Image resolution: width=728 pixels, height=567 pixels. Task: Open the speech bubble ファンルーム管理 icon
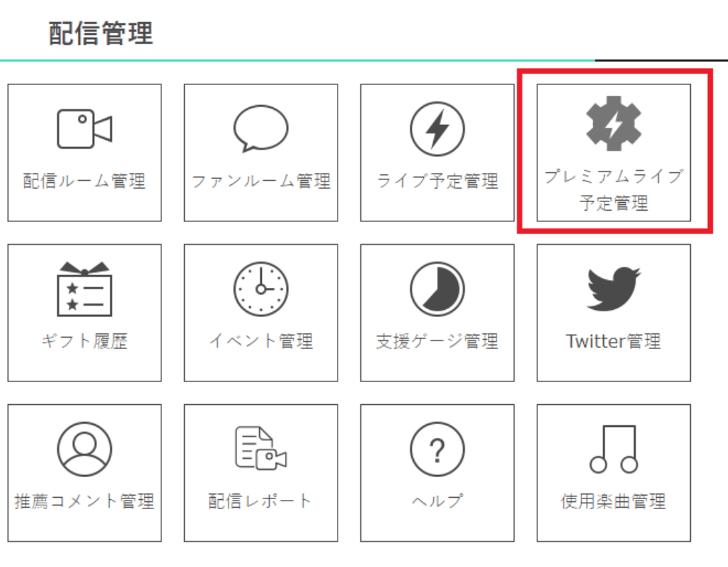coord(261,129)
